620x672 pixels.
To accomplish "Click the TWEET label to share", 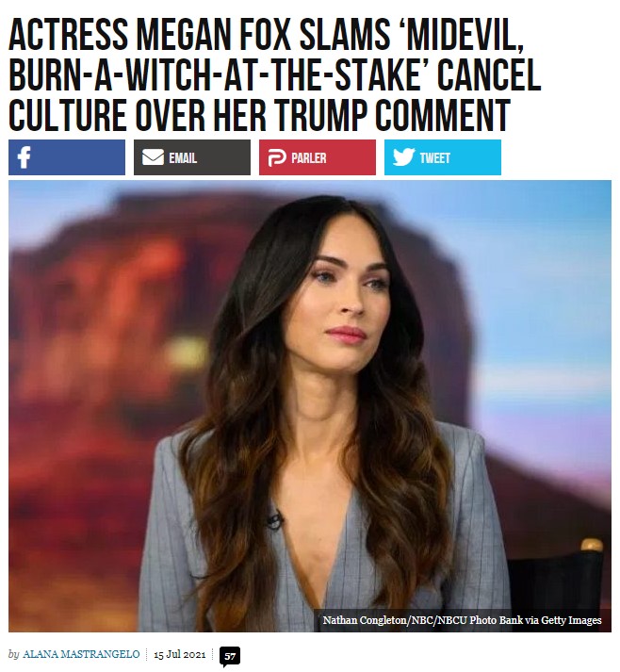I will click(435, 158).
